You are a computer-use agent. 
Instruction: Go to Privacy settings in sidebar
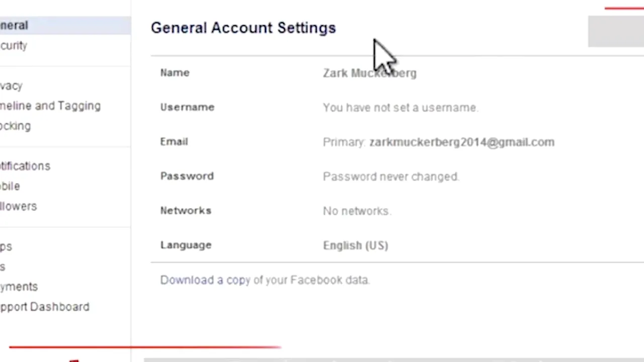pyautogui.click(x=11, y=86)
